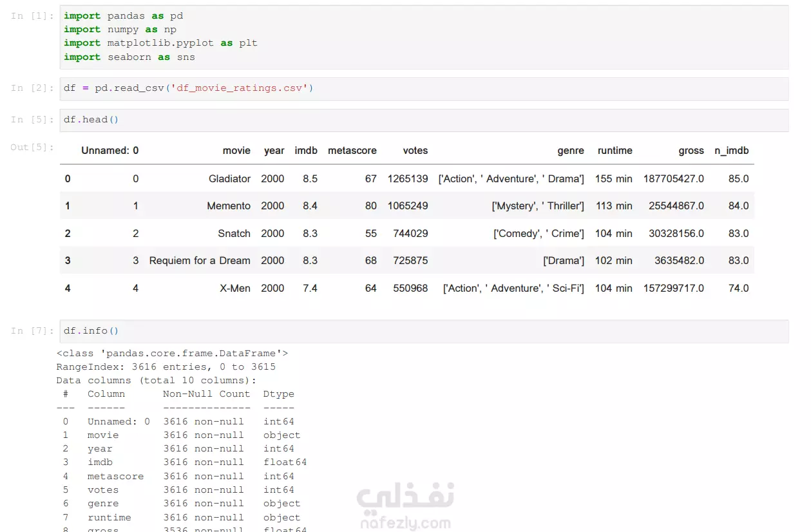Click Gladiator's genre cell ending in Drama

tap(511, 178)
